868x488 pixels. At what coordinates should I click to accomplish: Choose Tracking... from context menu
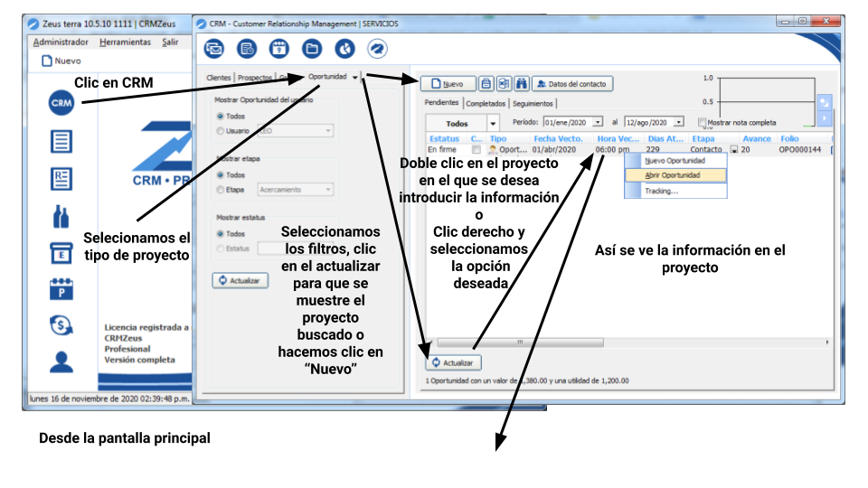tap(675, 191)
